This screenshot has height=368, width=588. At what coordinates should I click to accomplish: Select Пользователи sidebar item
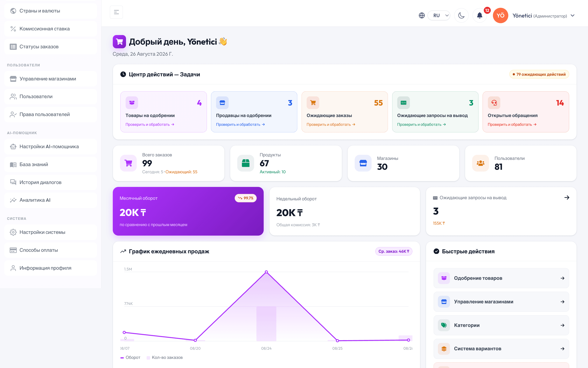tap(51, 97)
